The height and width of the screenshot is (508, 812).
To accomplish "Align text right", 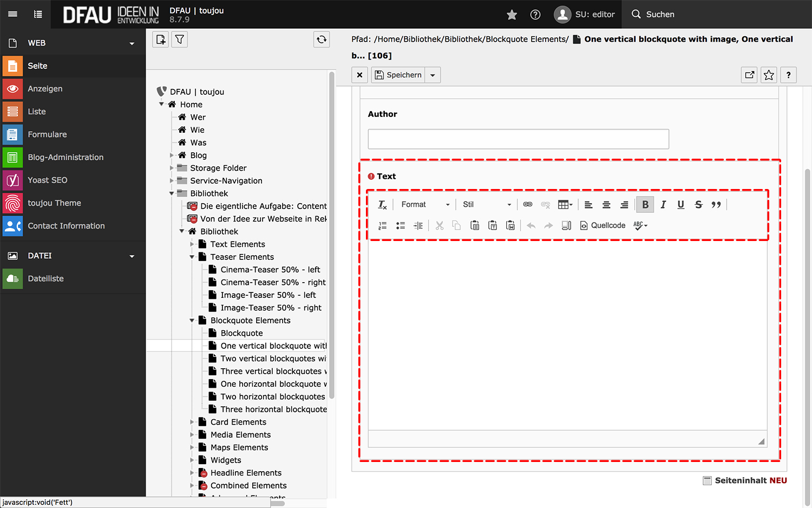I will (624, 205).
